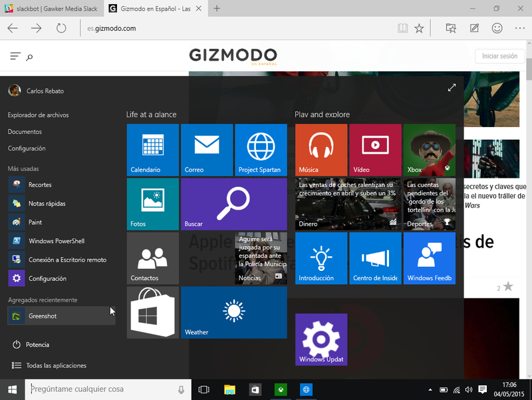Open Recortes from most used apps

pyautogui.click(x=61, y=185)
